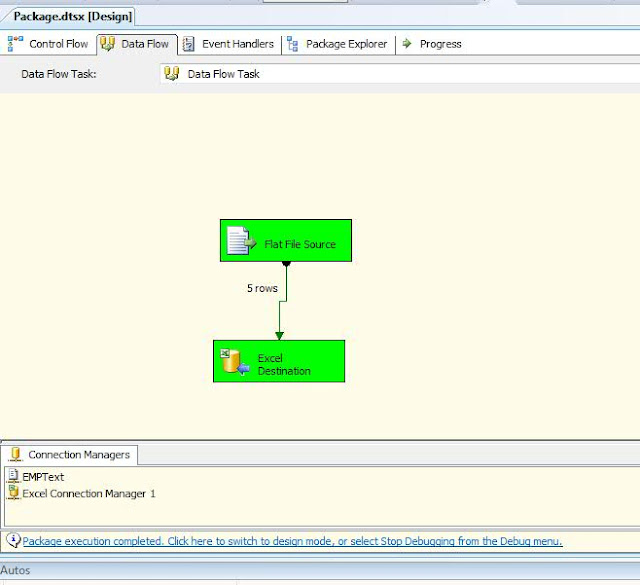Select the Package.dtsx [Design] document tab
The image size is (640, 585).
pyautogui.click(x=73, y=17)
